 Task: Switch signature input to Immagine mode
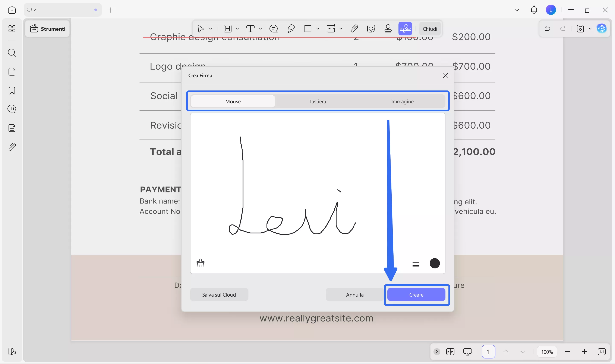(x=402, y=101)
